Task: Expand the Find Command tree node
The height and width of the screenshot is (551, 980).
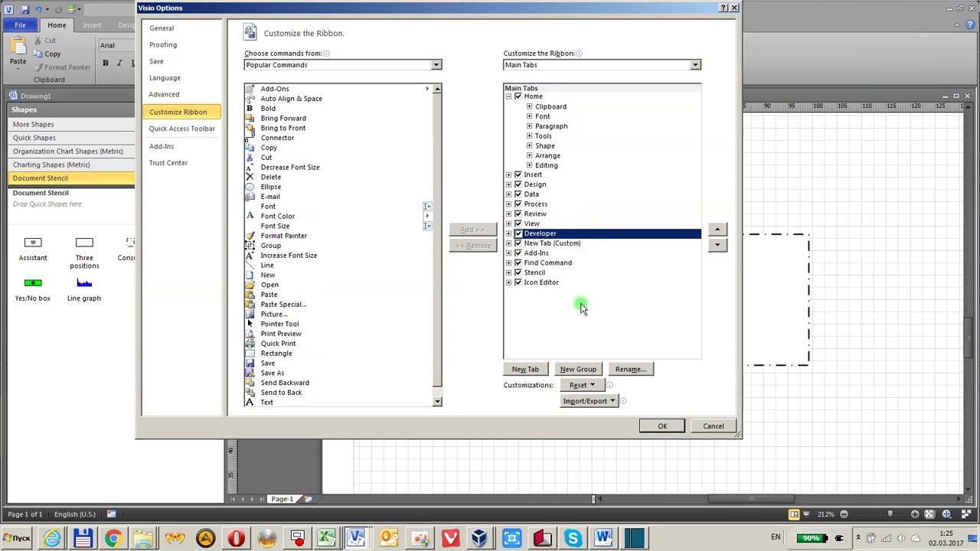Action: coord(508,262)
